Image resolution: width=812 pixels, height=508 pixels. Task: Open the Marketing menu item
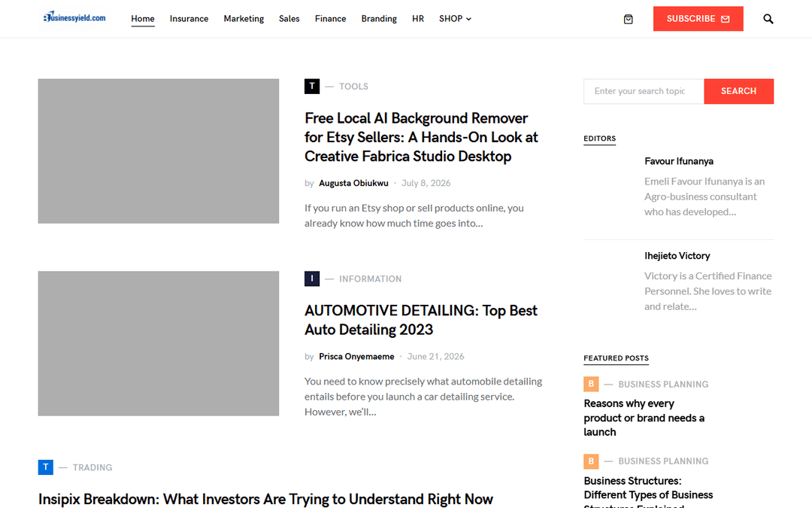point(244,19)
